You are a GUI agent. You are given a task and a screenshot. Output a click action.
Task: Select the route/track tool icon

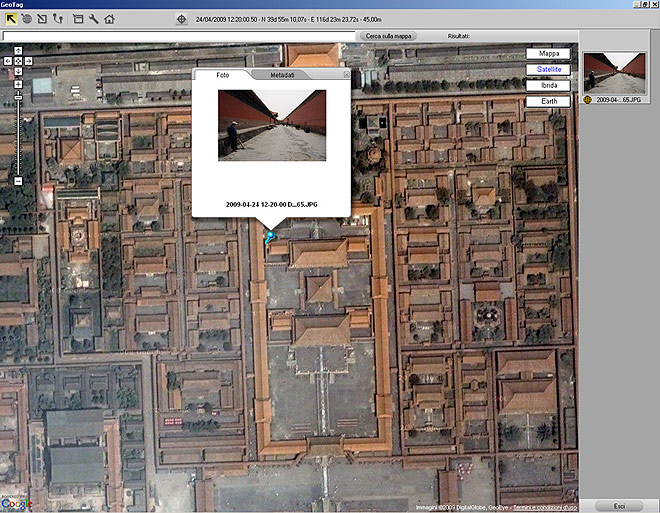click(x=58, y=19)
